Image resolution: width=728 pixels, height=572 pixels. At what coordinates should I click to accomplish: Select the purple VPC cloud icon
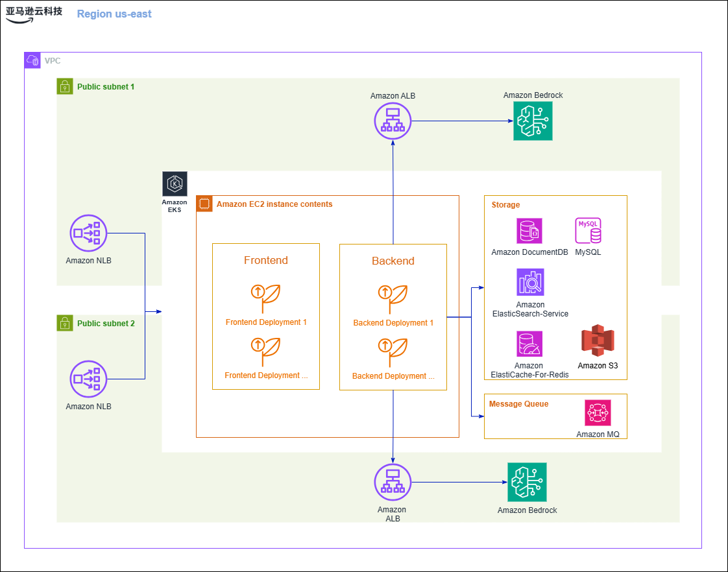click(32, 60)
